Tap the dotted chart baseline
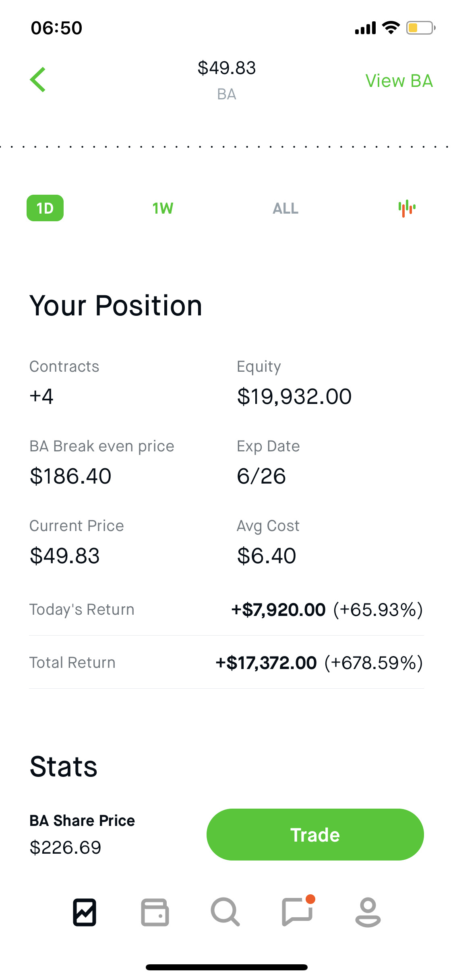 tap(226, 147)
